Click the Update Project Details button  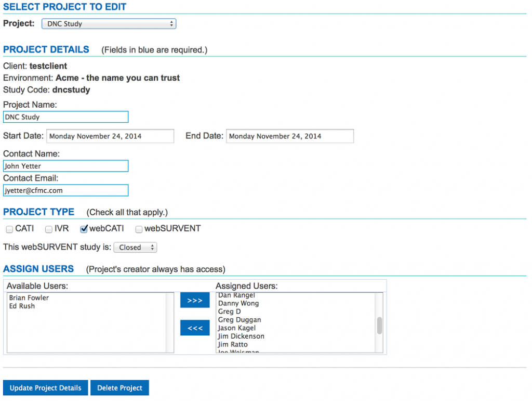click(45, 387)
